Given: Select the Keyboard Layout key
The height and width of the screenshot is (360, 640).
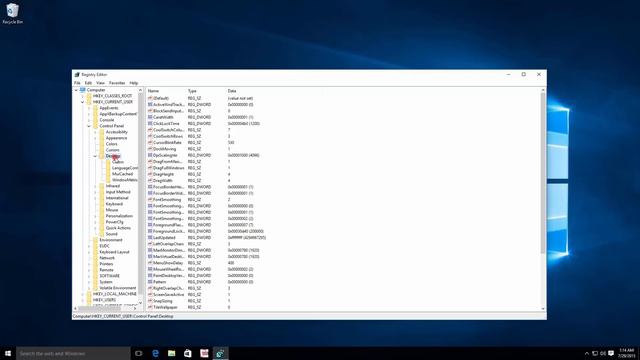Looking at the screenshot, I should tap(114, 252).
